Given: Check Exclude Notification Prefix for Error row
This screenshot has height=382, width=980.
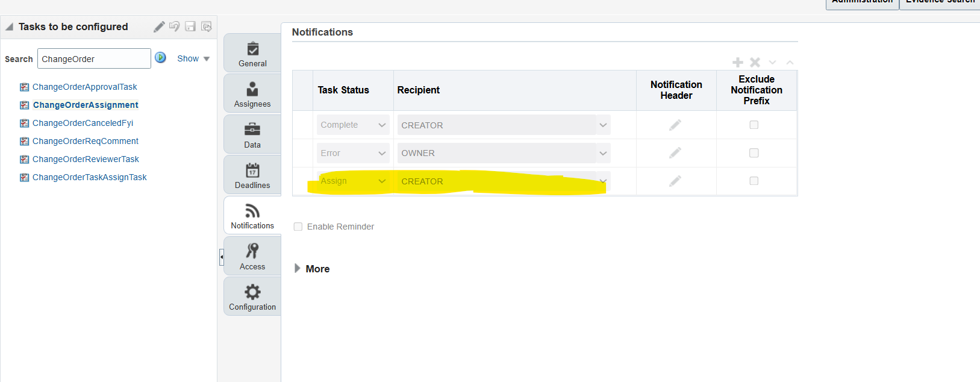Looking at the screenshot, I should (754, 153).
